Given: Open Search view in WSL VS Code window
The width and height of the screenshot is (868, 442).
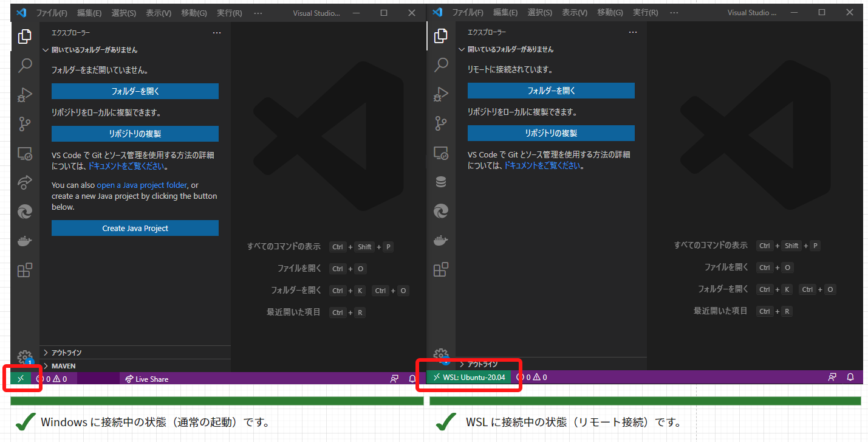Looking at the screenshot, I should point(441,66).
